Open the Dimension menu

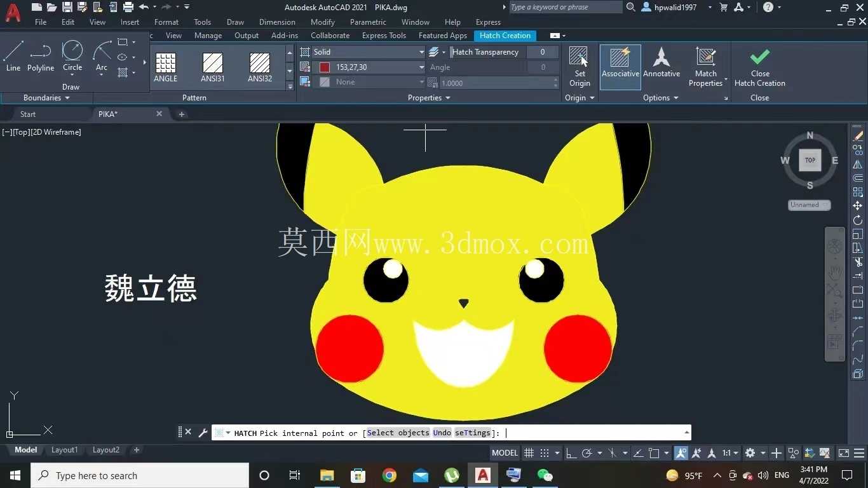pos(277,22)
